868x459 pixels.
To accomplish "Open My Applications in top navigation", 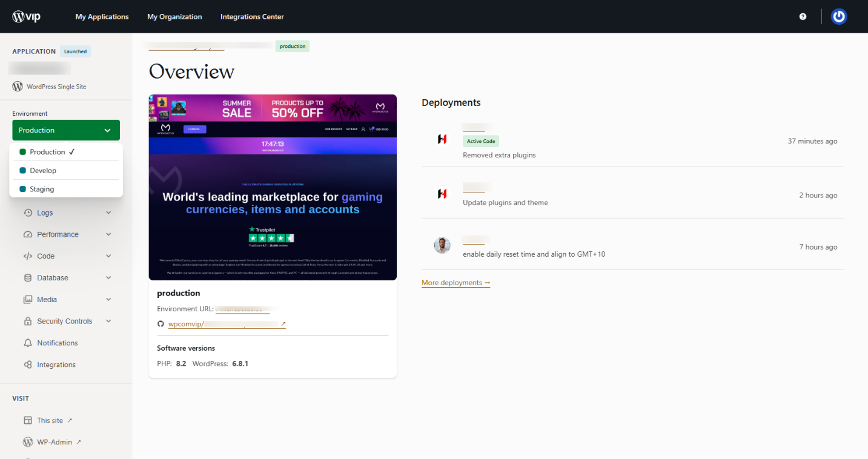I will coord(102,16).
